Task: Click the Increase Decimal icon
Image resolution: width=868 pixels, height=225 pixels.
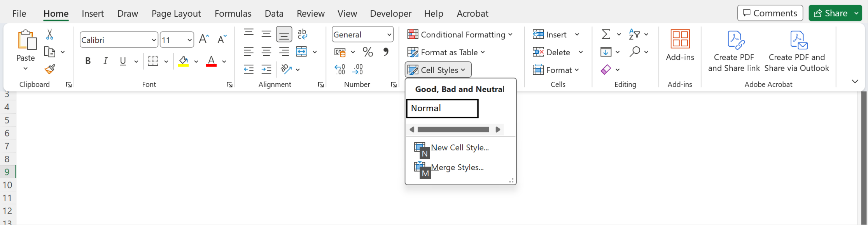Action: point(339,70)
